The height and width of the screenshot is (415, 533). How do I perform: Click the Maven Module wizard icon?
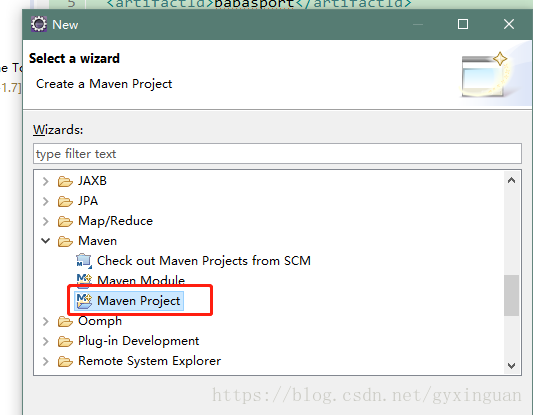coord(84,280)
